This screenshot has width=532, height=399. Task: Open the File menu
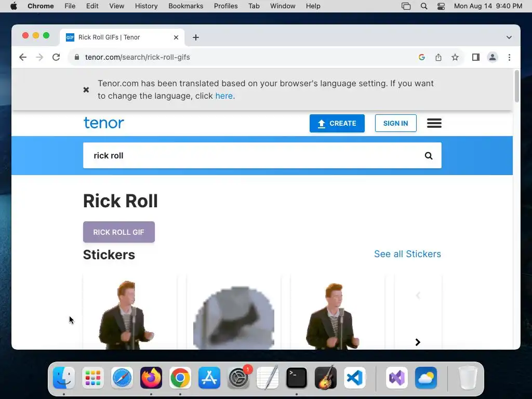70,6
